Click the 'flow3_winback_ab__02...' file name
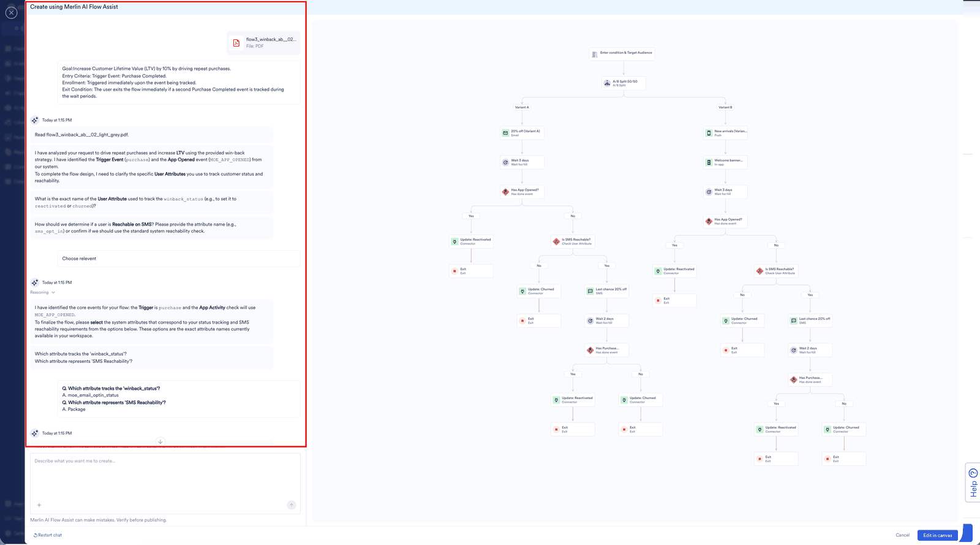The image size is (980, 545). click(271, 39)
